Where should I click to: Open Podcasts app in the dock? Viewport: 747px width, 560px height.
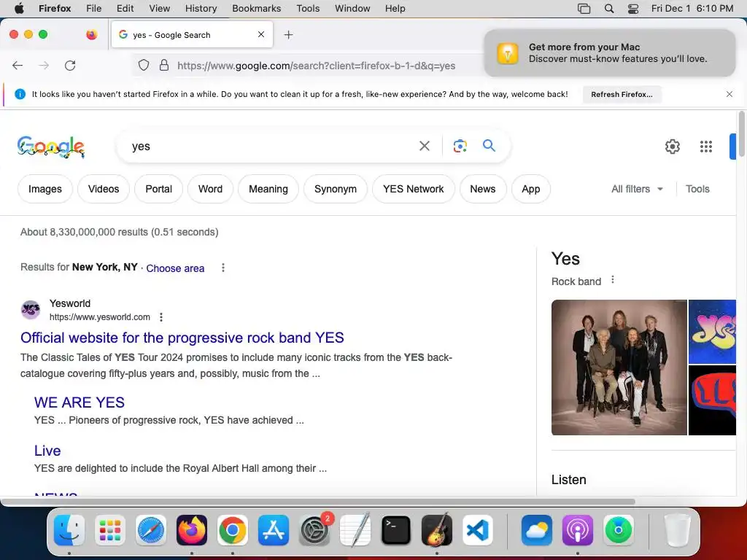(x=578, y=530)
